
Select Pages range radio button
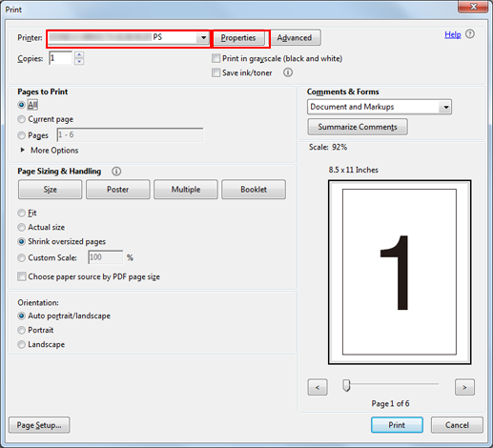[21, 135]
